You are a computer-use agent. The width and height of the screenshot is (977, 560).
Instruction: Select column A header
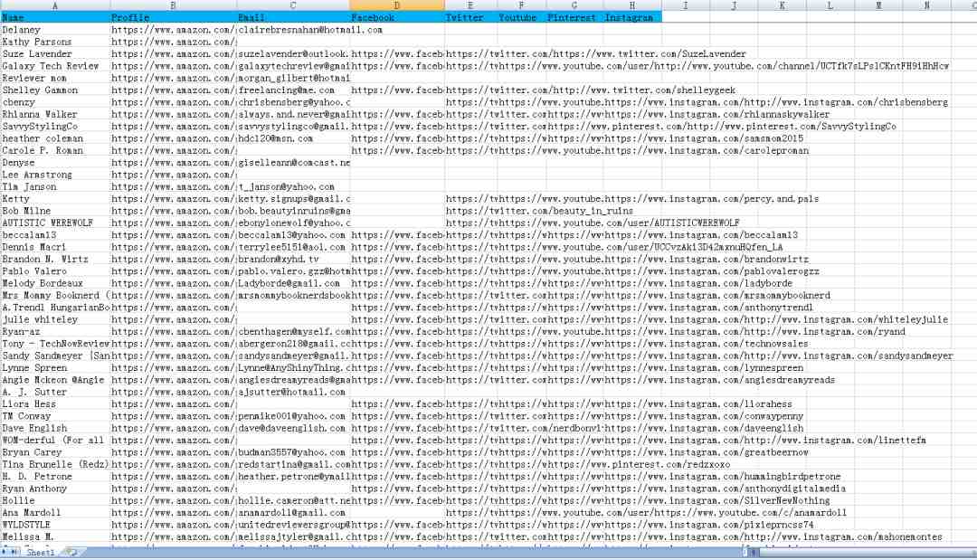tap(55, 5)
